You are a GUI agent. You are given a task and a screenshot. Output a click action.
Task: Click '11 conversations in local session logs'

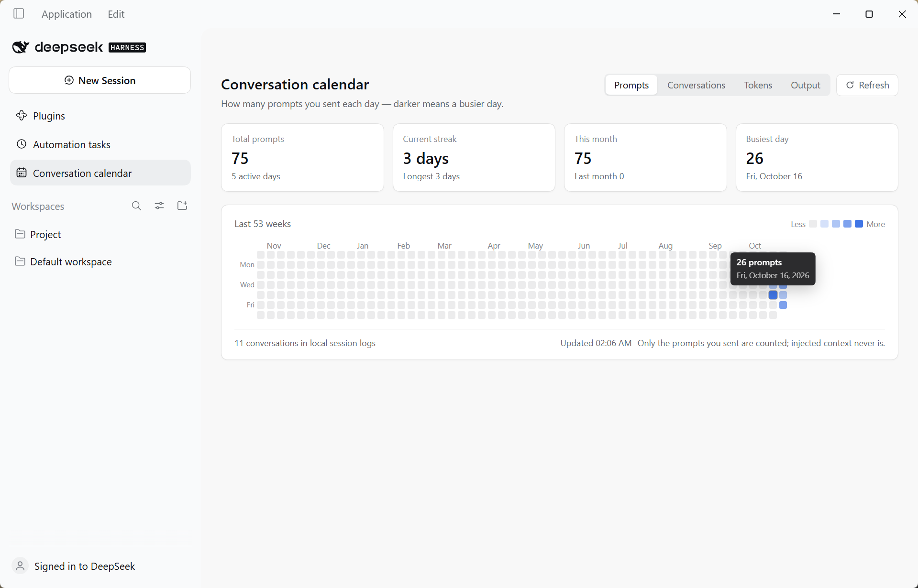click(305, 343)
